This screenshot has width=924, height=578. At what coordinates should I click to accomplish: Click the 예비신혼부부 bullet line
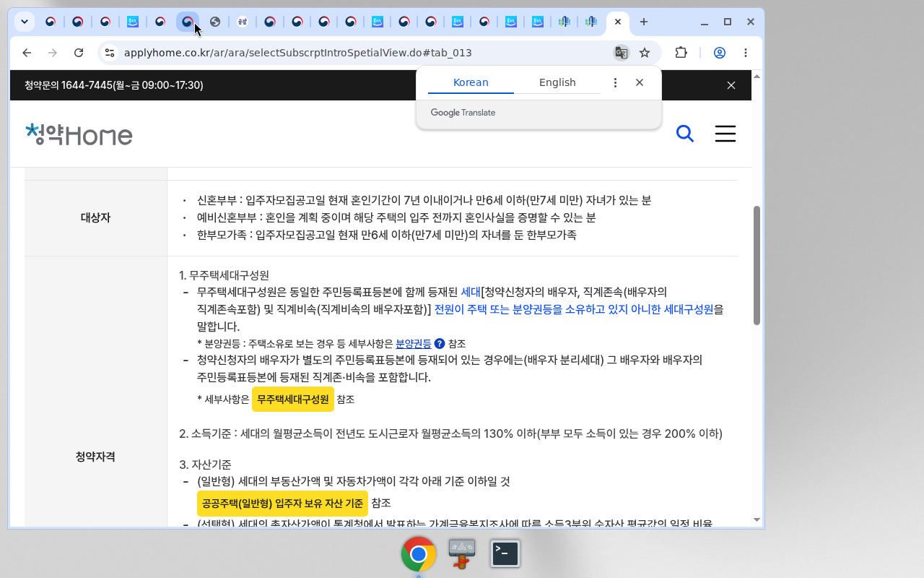(x=396, y=217)
